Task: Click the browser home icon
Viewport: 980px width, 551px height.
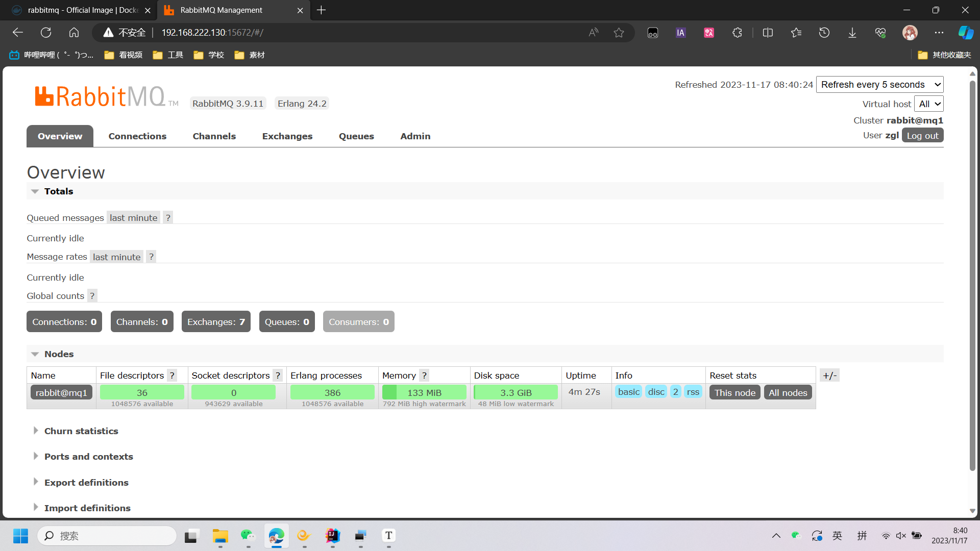Action: [74, 33]
